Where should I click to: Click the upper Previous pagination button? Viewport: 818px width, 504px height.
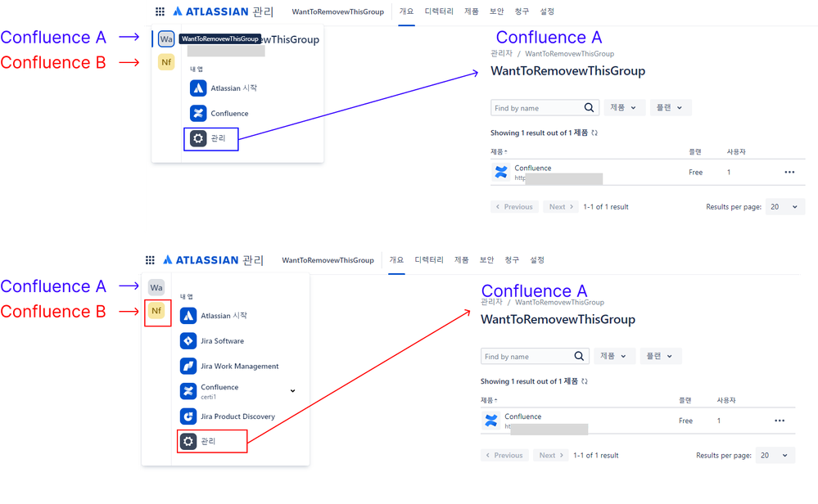[x=514, y=207]
